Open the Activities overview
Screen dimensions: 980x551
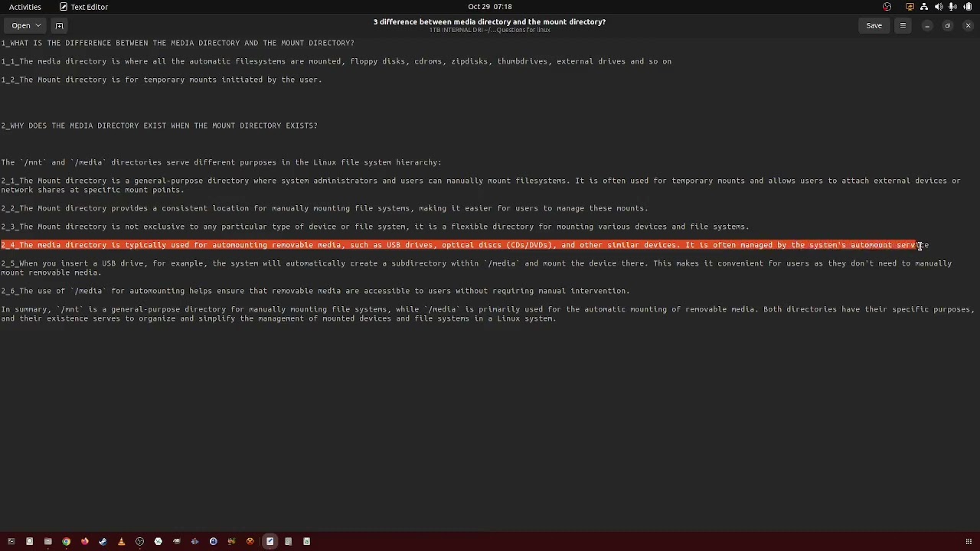25,7
